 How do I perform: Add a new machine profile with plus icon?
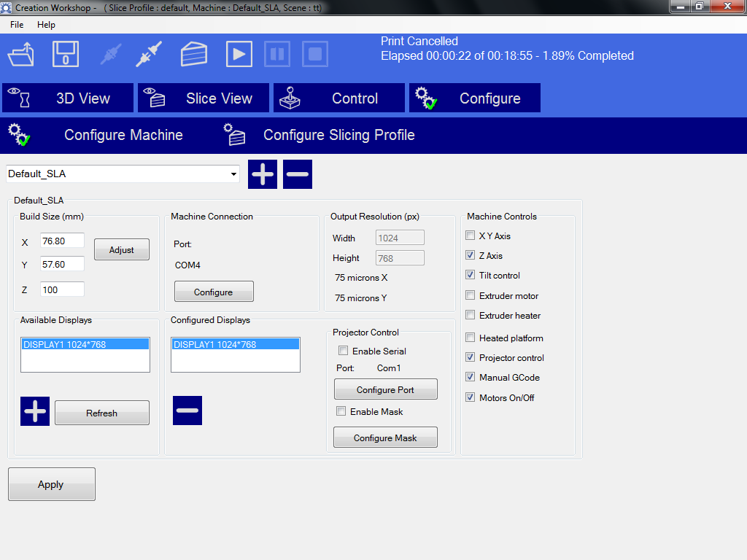click(x=263, y=174)
